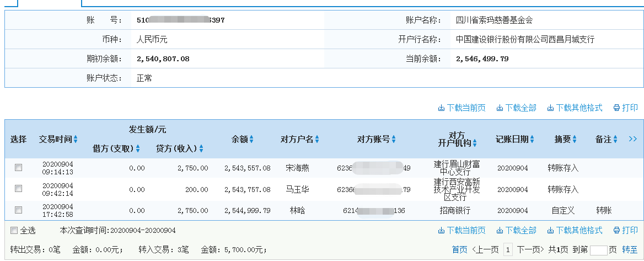The height and width of the screenshot is (261, 644).
Task: Click top 打印 print link
Action: coord(625,108)
